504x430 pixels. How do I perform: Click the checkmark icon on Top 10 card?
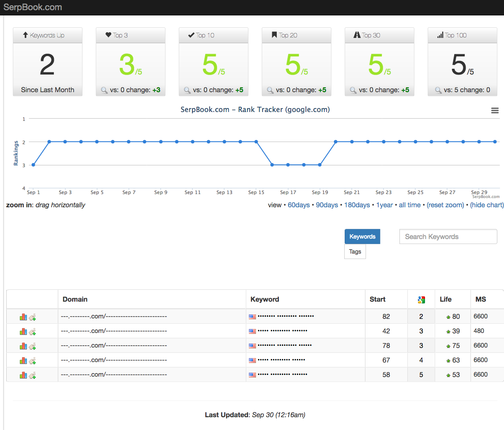pyautogui.click(x=191, y=35)
